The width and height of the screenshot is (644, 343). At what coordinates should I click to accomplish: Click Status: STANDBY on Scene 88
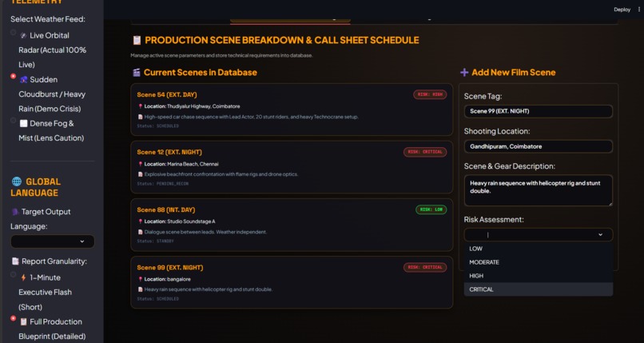(x=155, y=241)
